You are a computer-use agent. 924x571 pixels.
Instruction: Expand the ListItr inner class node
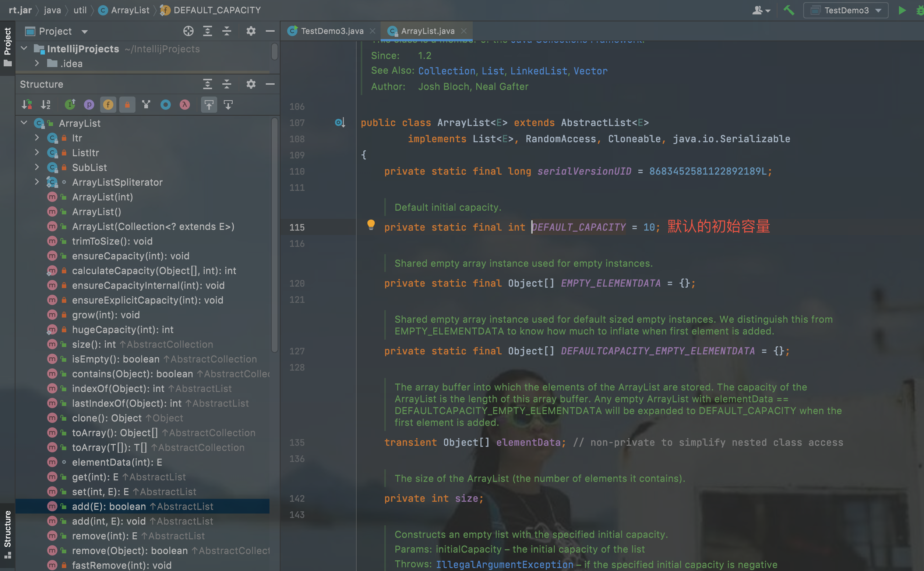(x=37, y=152)
